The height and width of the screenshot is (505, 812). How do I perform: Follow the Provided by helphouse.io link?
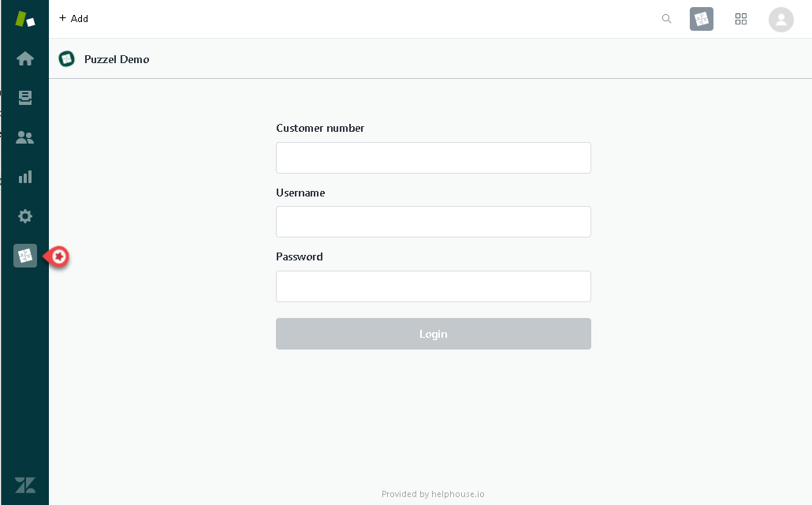pos(433,495)
